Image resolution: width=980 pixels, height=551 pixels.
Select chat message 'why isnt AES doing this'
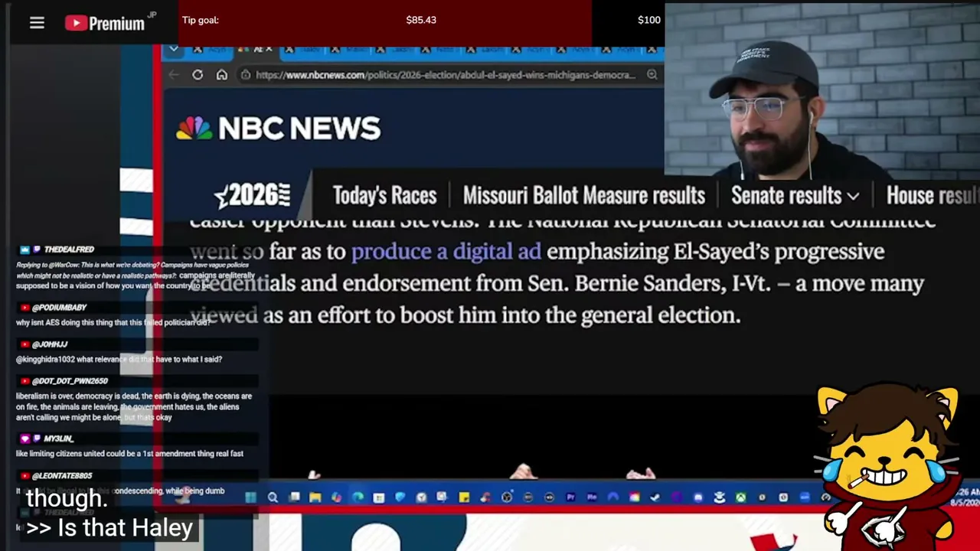pyautogui.click(x=113, y=322)
